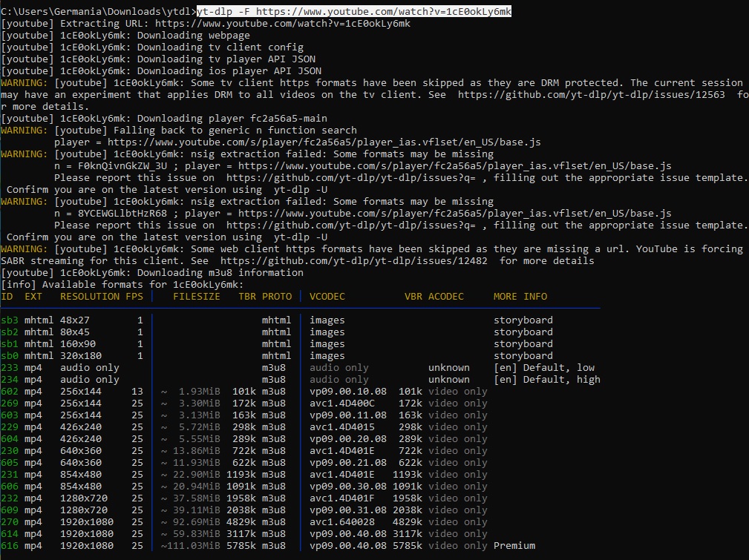Click the n = F0knQivnGkZW_3U value
Image resolution: width=749 pixels, height=560 pixels.
pos(111,166)
